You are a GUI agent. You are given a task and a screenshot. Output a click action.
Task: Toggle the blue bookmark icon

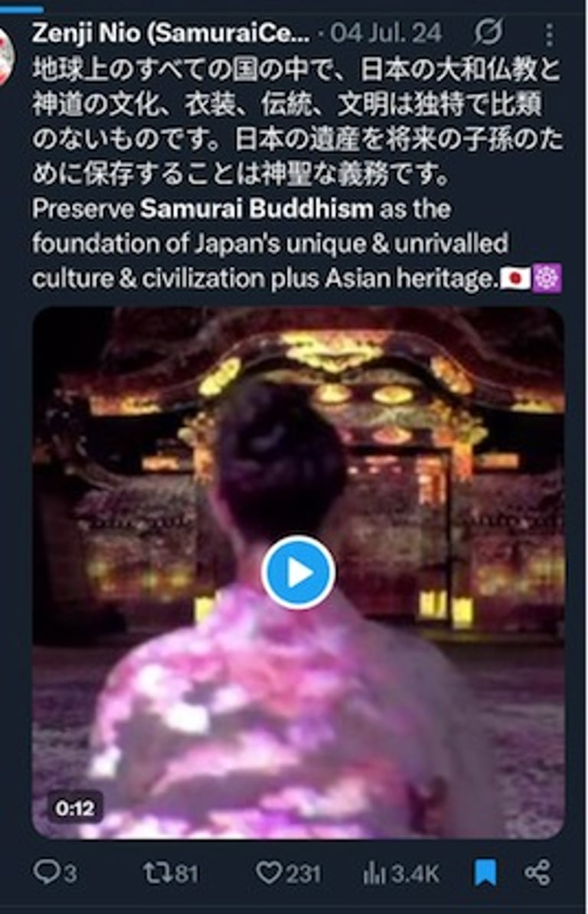tap(485, 873)
